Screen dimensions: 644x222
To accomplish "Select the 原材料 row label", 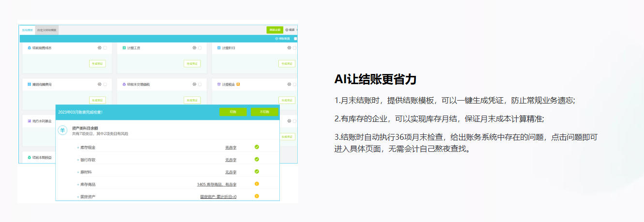I will click(x=86, y=172).
